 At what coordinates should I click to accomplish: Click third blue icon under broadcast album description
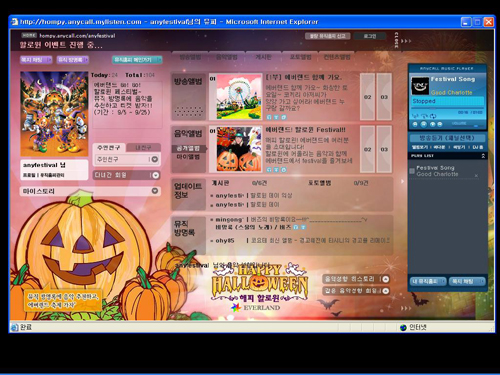[284, 117]
